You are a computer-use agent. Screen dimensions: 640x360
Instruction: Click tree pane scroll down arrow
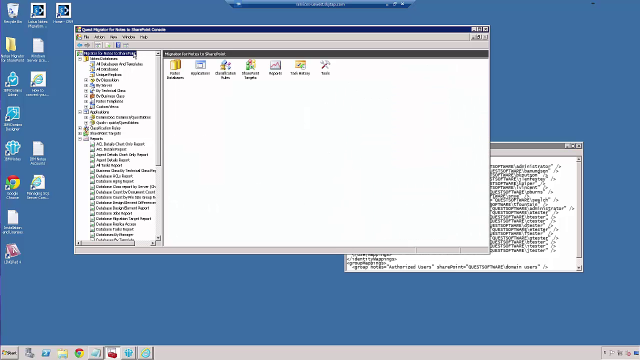(x=158, y=238)
